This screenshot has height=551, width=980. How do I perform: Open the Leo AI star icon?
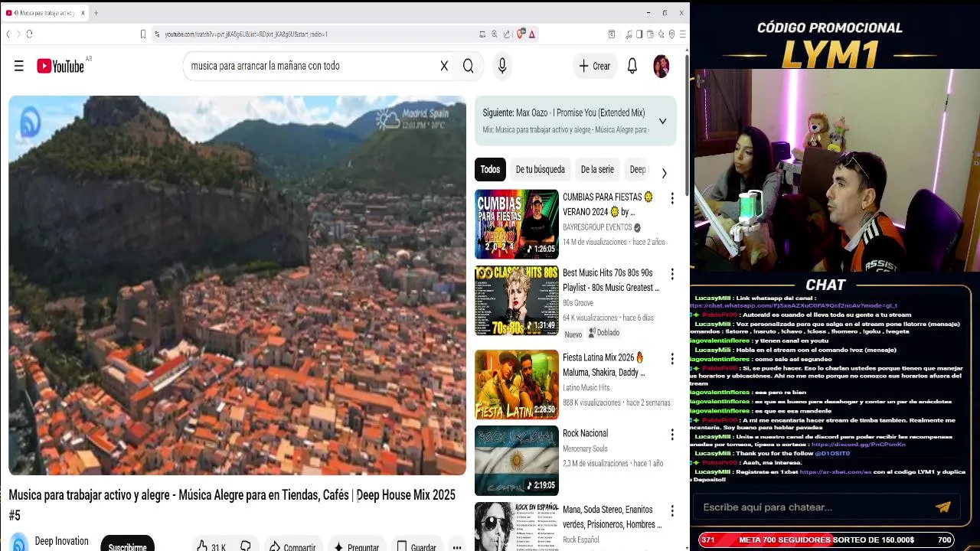coord(661,34)
